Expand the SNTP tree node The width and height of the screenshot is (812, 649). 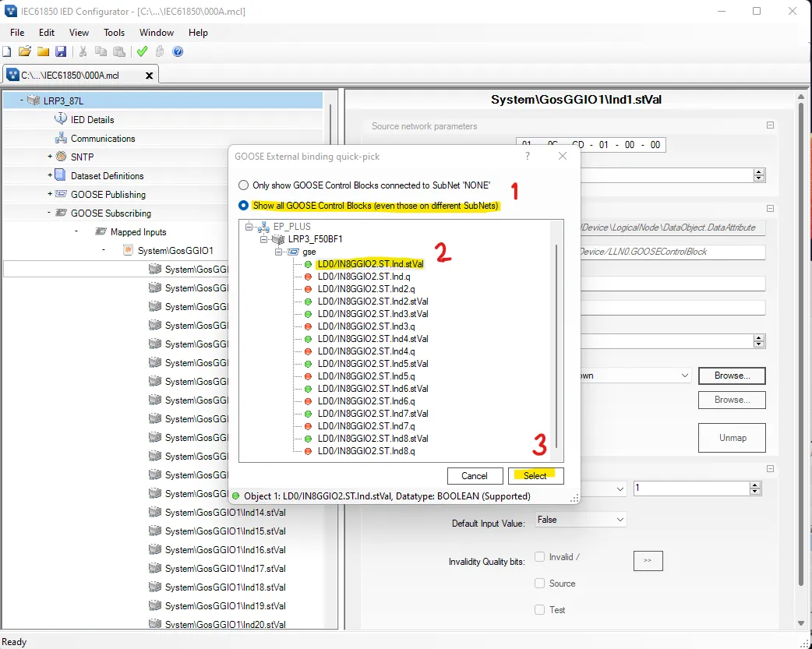pyautogui.click(x=50, y=157)
